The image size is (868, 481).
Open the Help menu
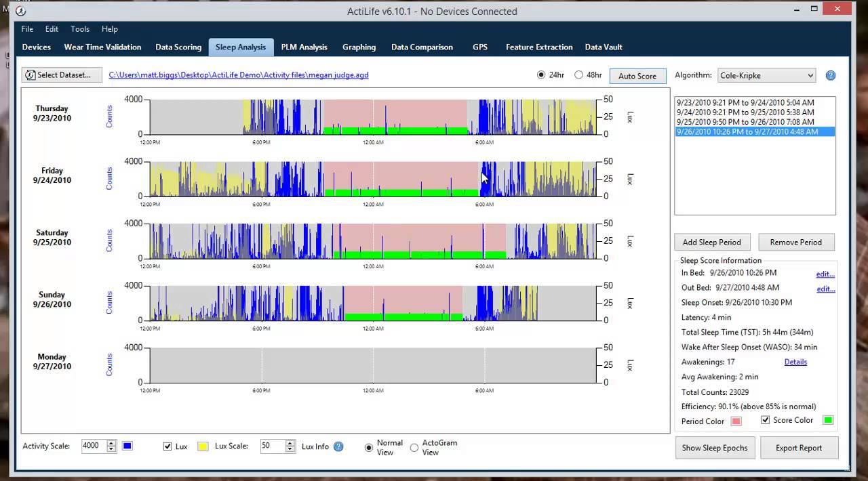110,29
